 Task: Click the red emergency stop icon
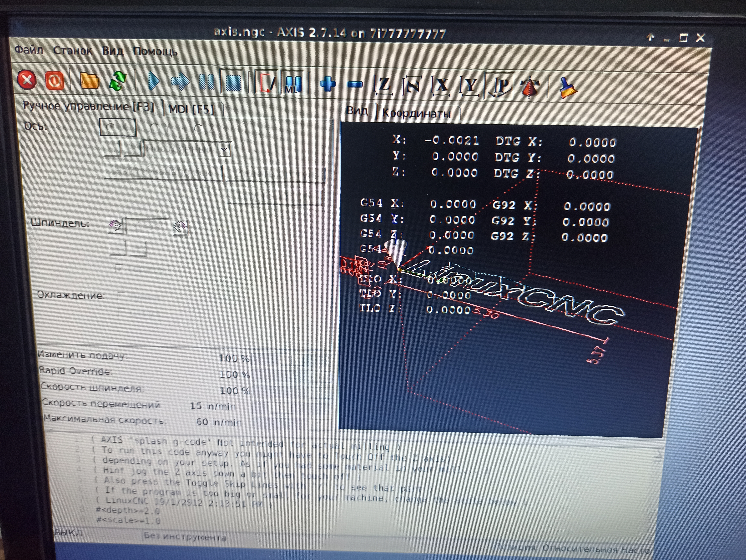[x=27, y=80]
